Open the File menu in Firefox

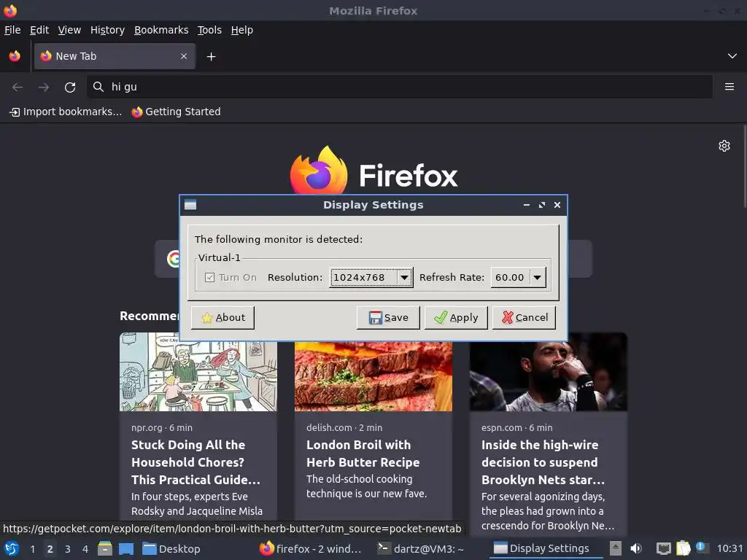pos(12,30)
